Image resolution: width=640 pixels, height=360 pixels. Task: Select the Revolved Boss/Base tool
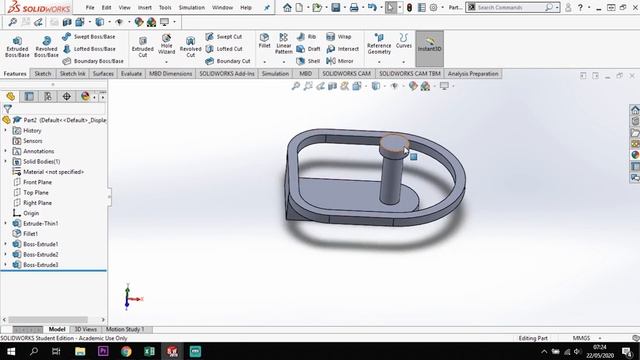(46, 47)
